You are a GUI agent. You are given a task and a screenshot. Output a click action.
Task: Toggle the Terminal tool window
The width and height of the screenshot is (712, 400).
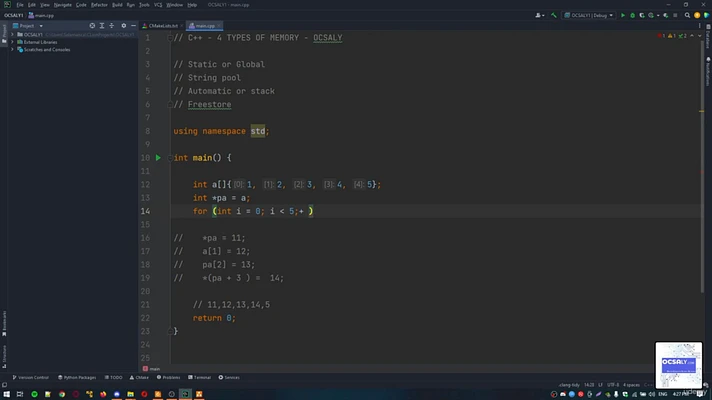[201, 377]
